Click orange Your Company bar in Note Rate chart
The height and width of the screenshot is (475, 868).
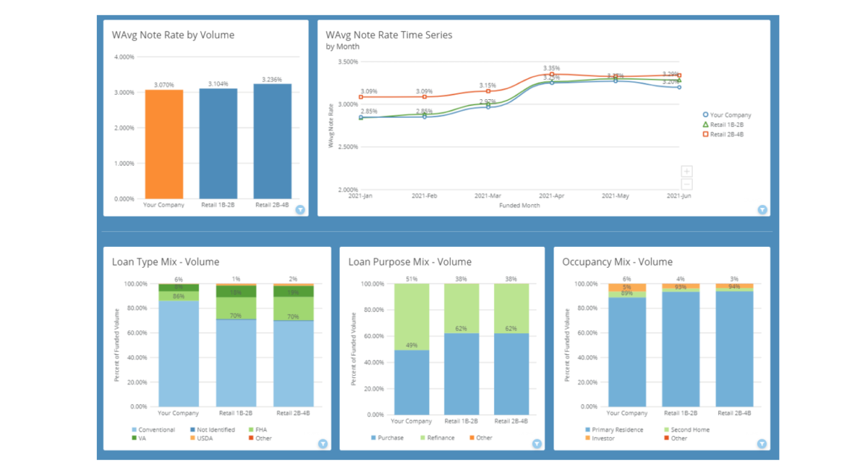pyautogui.click(x=164, y=145)
